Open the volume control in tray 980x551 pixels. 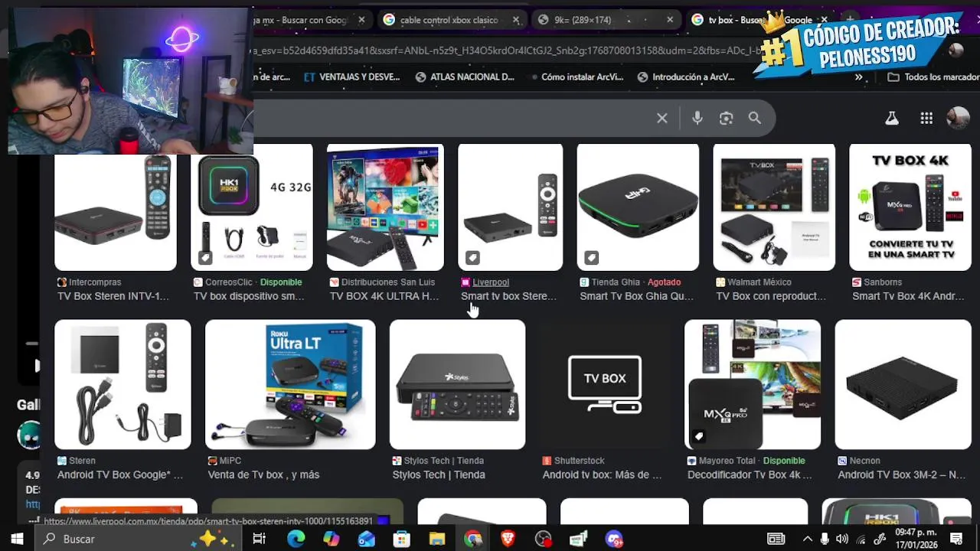pyautogui.click(x=842, y=539)
